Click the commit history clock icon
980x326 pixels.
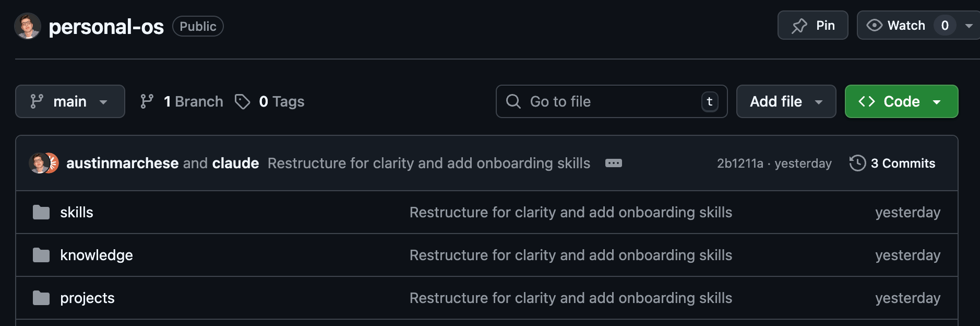point(857,163)
